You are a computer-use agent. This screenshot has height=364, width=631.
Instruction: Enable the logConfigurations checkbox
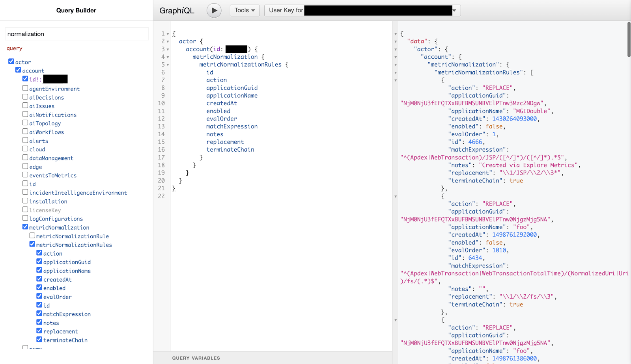pos(25,218)
